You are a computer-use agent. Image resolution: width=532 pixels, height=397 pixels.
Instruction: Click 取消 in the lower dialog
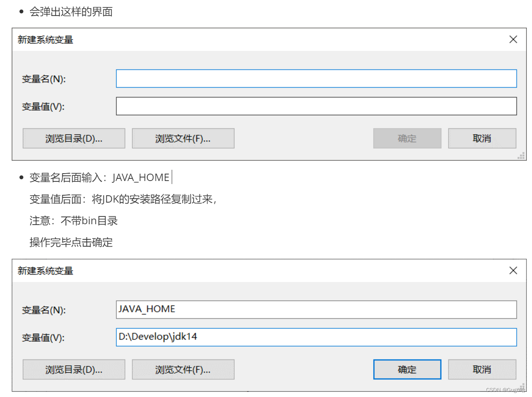(482, 370)
